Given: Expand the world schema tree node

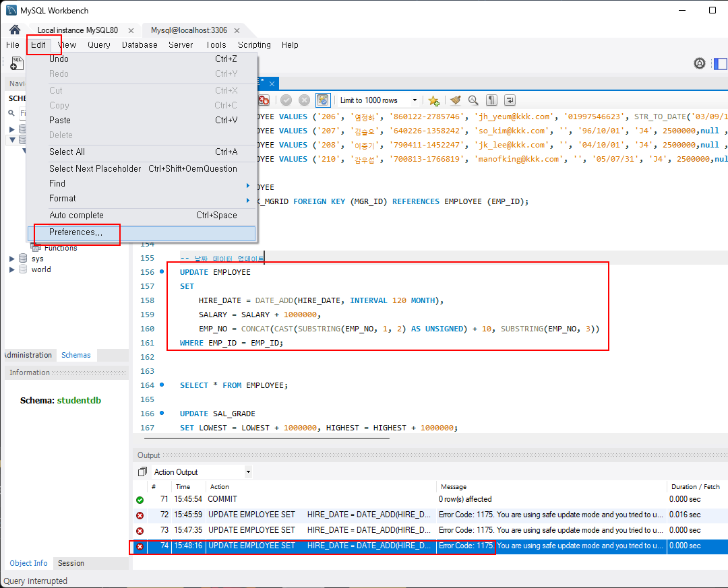Looking at the screenshot, I should 12,269.
